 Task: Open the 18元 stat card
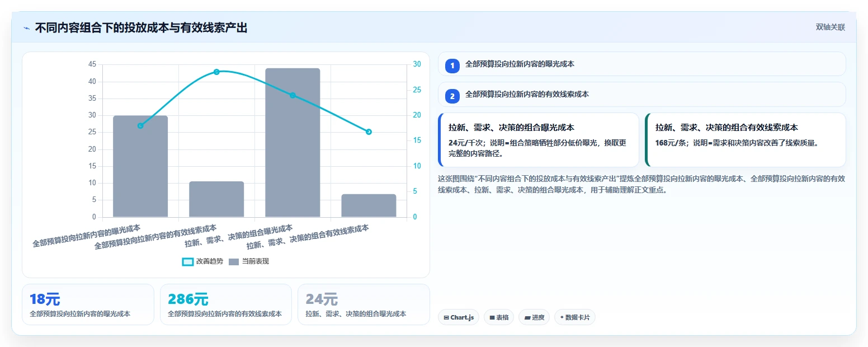[88, 304]
